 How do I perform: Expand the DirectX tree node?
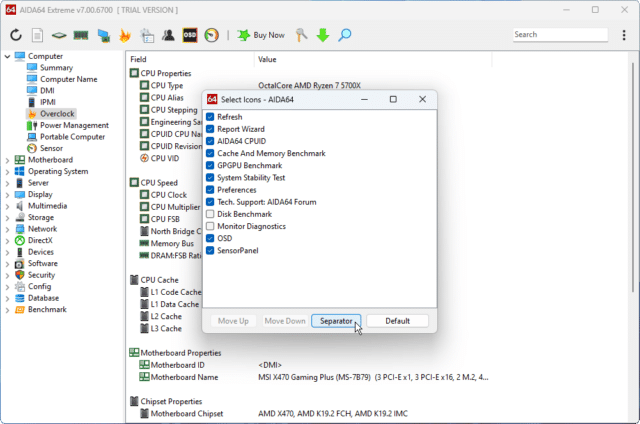pyautogui.click(x=7, y=241)
